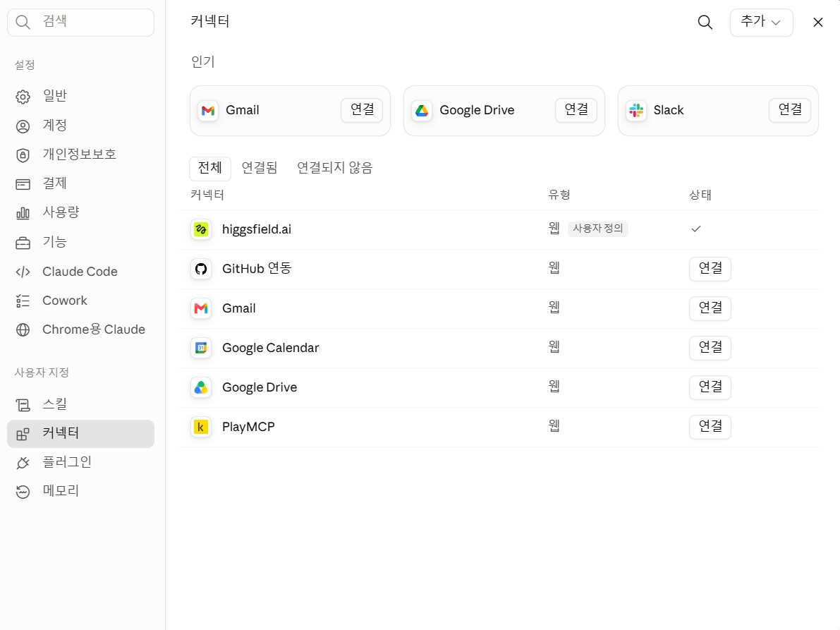Select the 연결됨 filter tab
This screenshot has width=840, height=630.
pos(260,168)
